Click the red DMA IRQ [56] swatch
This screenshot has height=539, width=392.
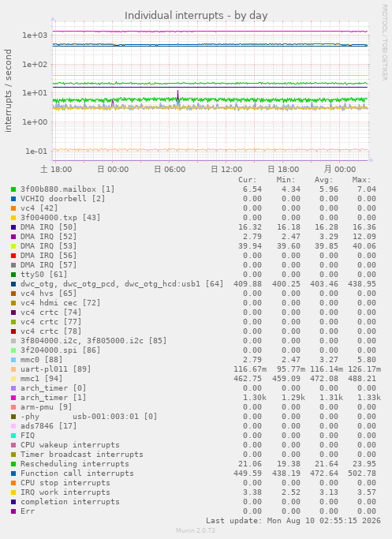pyautogui.click(x=13, y=256)
